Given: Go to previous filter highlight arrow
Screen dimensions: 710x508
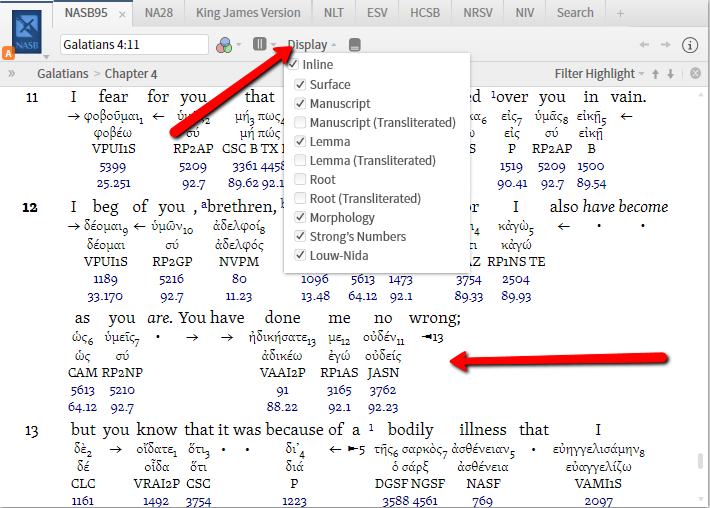Looking at the screenshot, I should click(655, 74).
